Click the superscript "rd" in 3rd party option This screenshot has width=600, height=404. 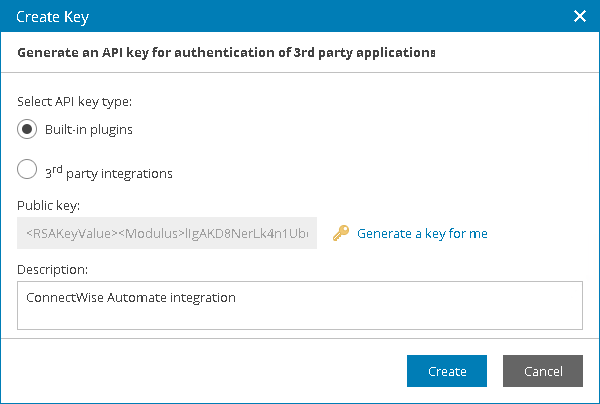click(x=59, y=167)
